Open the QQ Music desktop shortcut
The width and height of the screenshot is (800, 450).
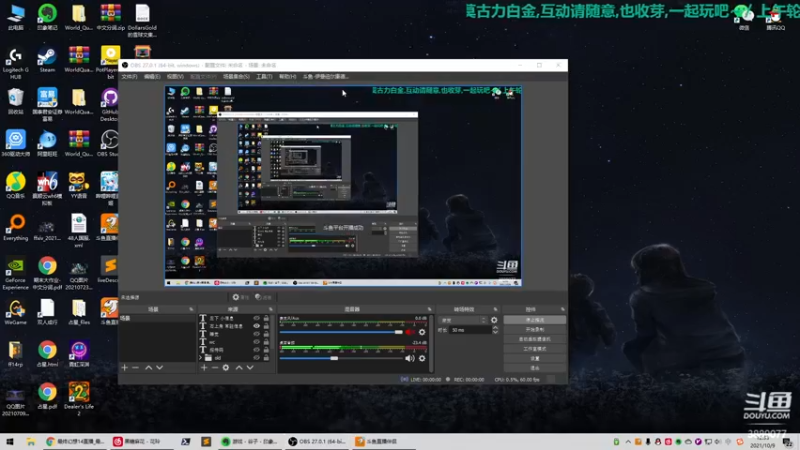15,185
